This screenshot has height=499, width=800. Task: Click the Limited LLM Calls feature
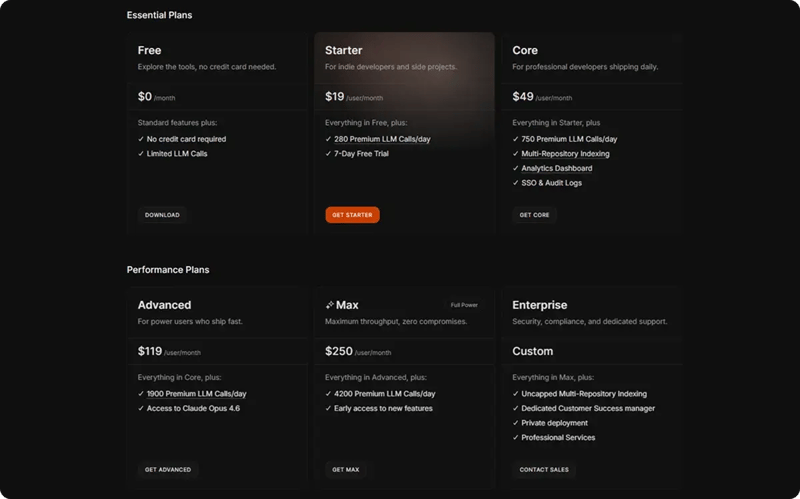pos(177,154)
